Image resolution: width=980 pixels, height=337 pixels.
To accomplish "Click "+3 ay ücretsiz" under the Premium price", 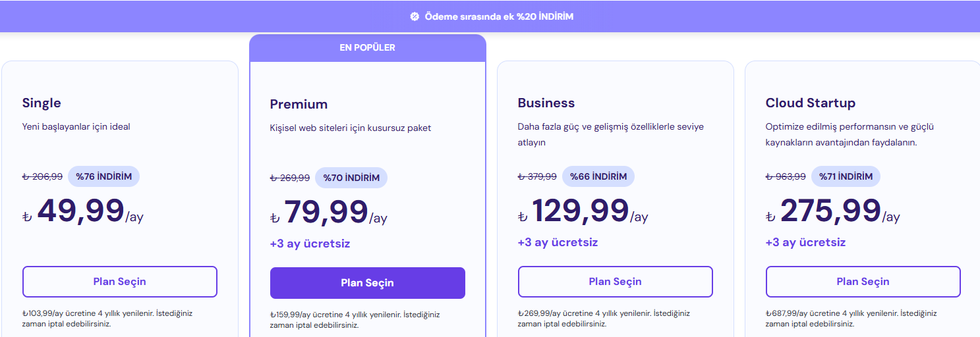I will click(310, 244).
